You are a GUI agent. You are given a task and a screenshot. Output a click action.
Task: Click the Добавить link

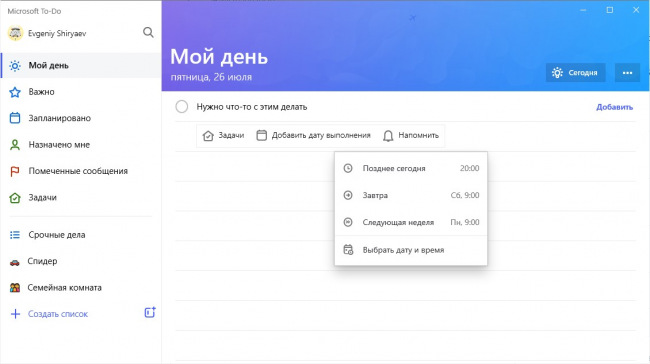pyautogui.click(x=614, y=107)
